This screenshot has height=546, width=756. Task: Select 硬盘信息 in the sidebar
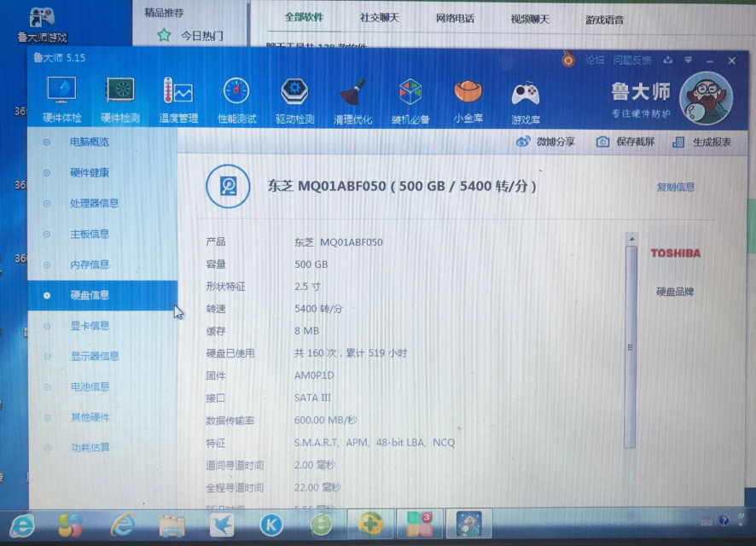point(102,295)
